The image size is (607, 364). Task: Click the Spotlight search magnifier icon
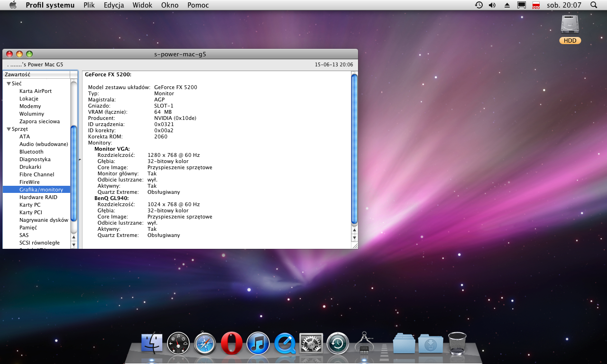coord(594,5)
